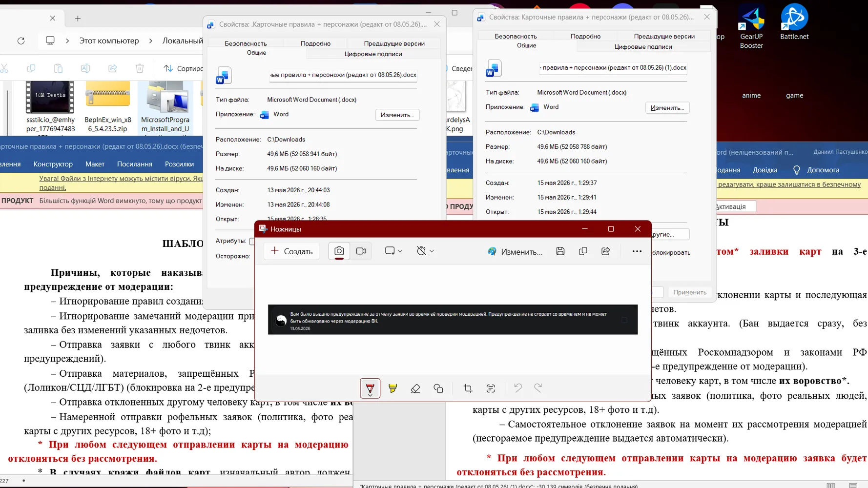Open the shapes tool in Ножницы

tap(438, 388)
